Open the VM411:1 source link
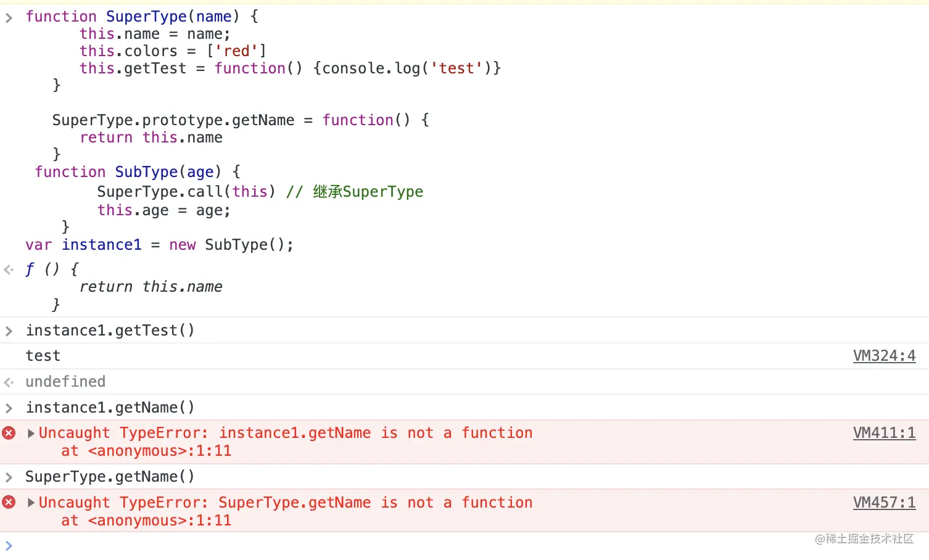 [x=884, y=433]
